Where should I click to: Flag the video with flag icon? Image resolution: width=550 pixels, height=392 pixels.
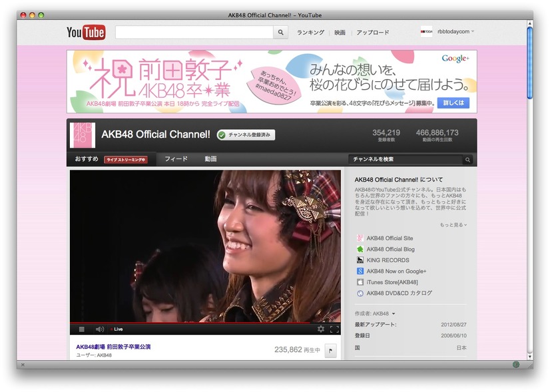coord(330,350)
